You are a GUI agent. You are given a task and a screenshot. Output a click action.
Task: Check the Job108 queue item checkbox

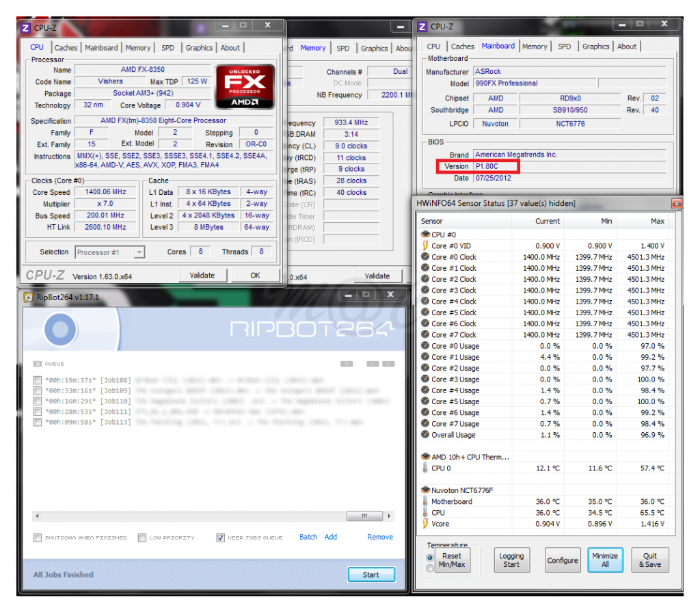[38, 380]
